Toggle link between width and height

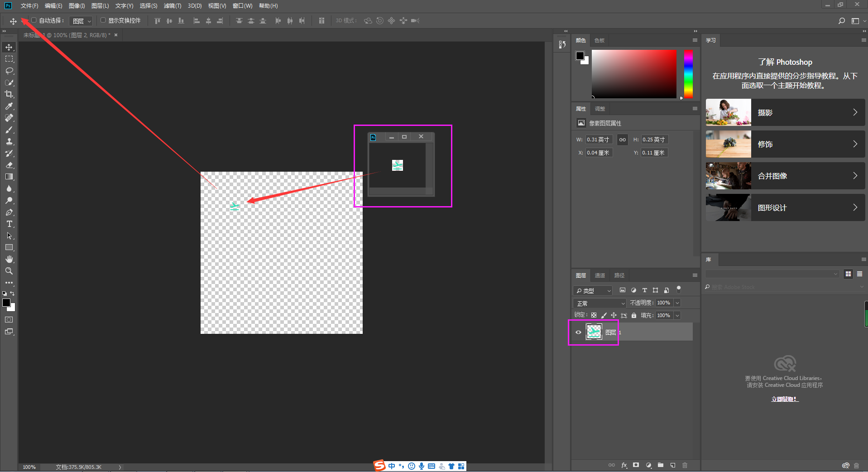[x=623, y=140]
